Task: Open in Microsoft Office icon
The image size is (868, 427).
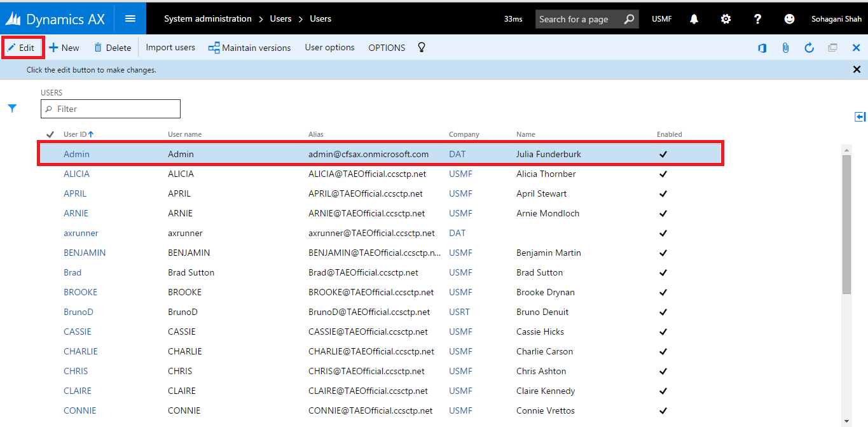Action: click(x=762, y=48)
